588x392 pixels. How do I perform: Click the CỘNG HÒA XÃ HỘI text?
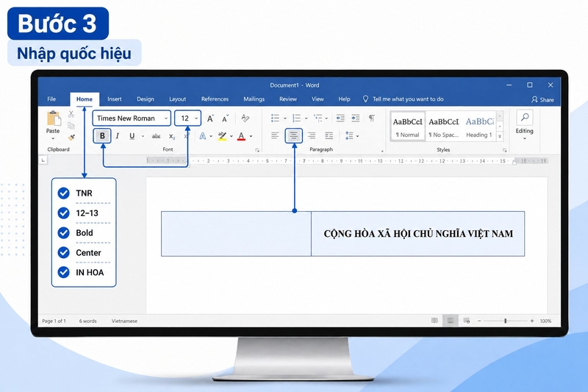coord(418,234)
